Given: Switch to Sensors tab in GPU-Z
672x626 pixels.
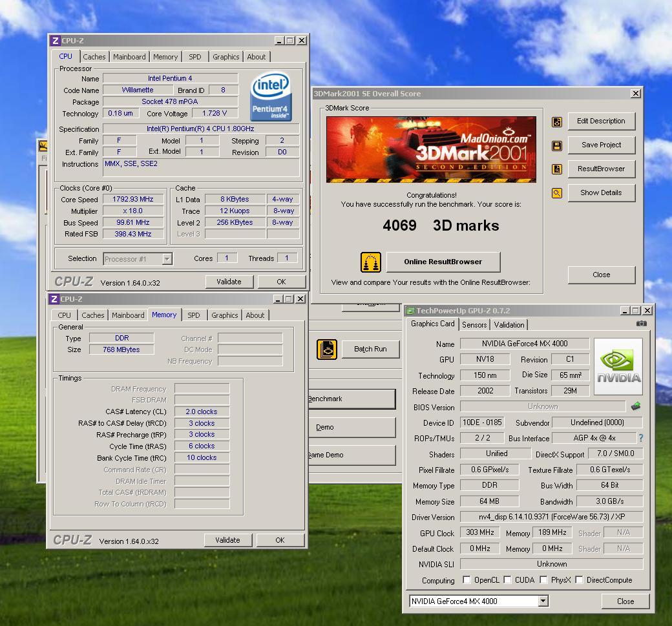Looking at the screenshot, I should [474, 325].
